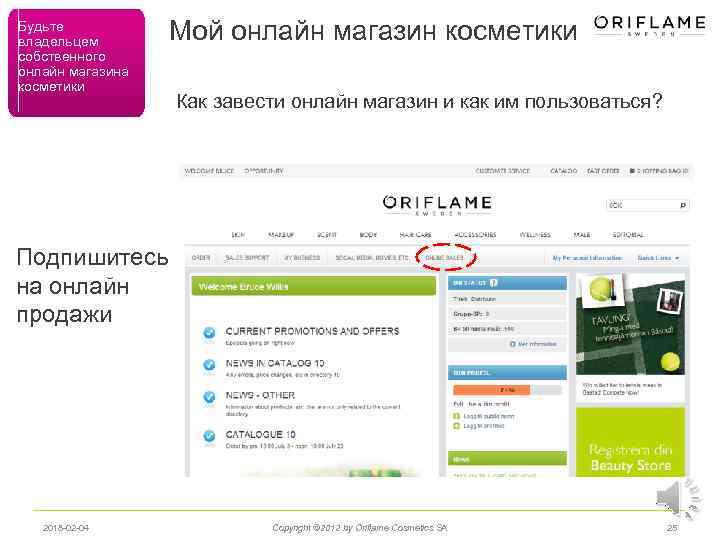Select the Accessories category menu
Image resolution: width=720 pixels, height=540 pixels.
475,235
